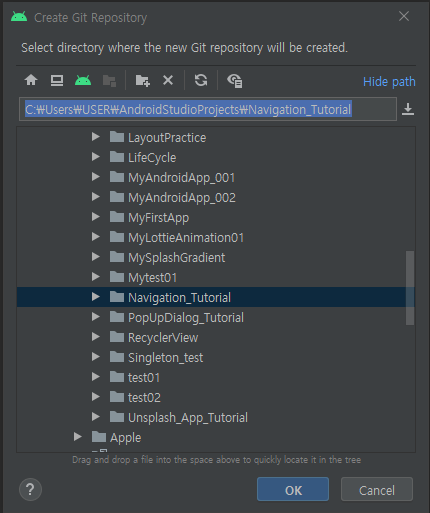The height and width of the screenshot is (513, 430).
Task: Expand the Apple folder arrow
Action: click(x=78, y=437)
